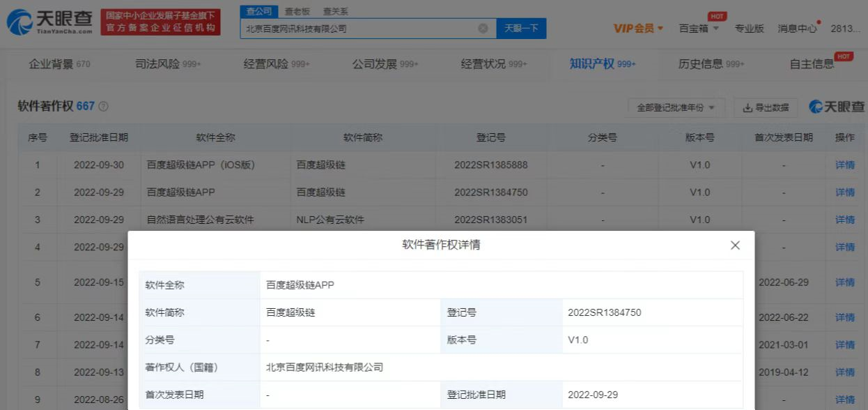Open 消息中心 notifications
868x410 pixels.
coord(798,29)
